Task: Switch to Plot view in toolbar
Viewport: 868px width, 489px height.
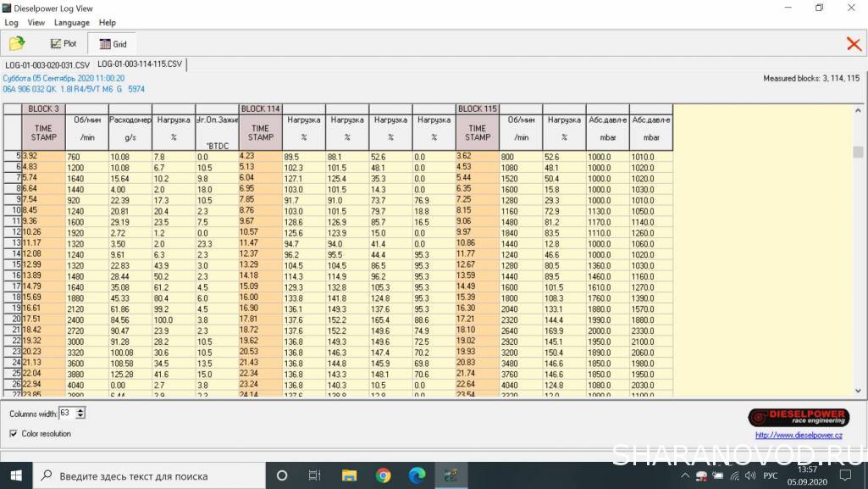Action: pos(64,43)
